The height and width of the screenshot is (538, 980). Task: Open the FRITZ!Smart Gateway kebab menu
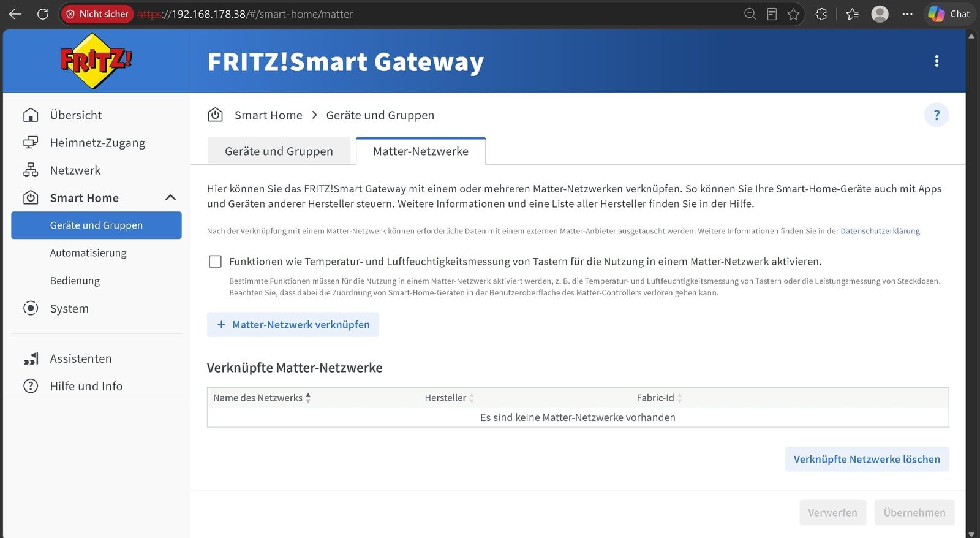pos(937,61)
